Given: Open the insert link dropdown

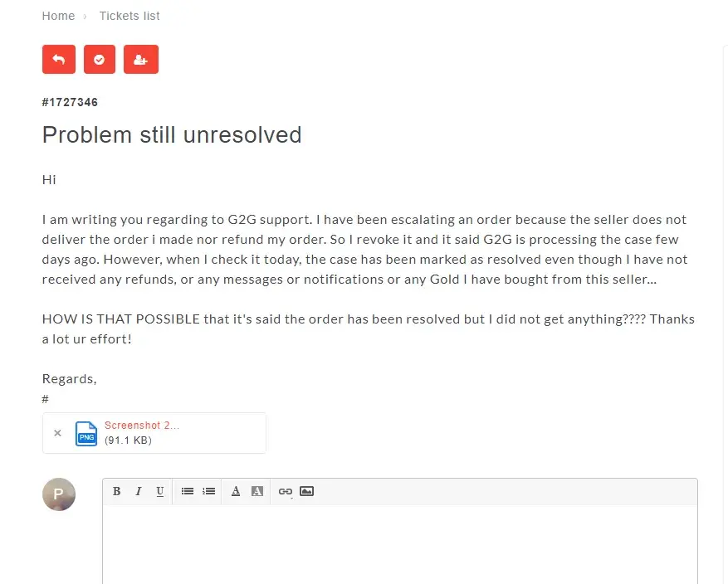Looking at the screenshot, I should pos(285,491).
